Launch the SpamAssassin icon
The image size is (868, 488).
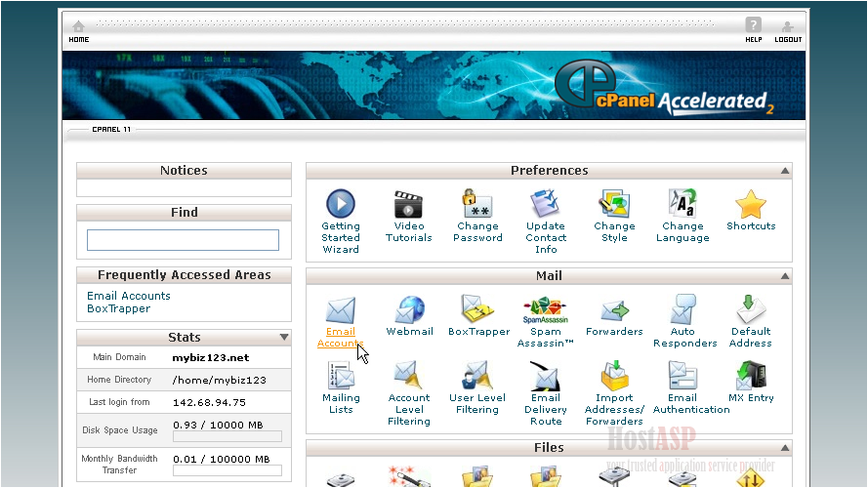coord(546,311)
